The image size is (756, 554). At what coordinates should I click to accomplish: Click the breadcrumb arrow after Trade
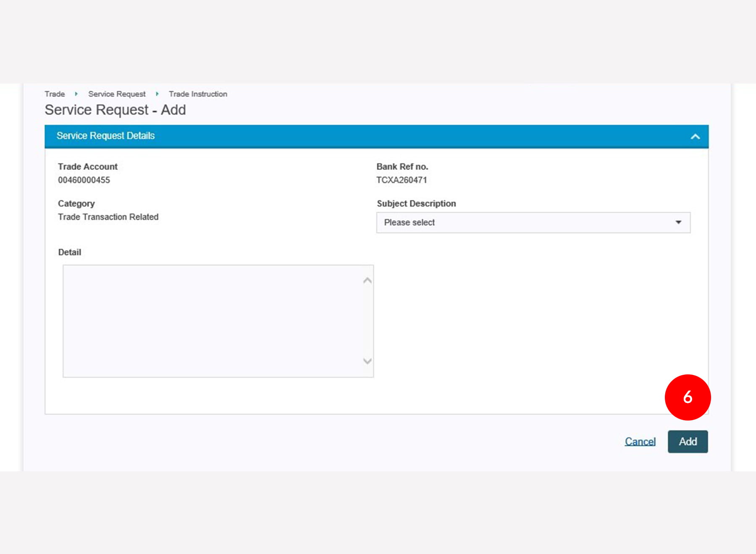click(76, 94)
